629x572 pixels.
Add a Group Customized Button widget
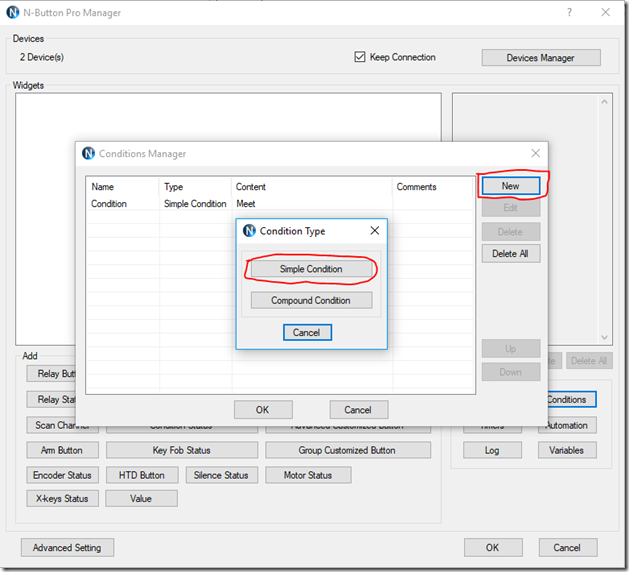tap(348, 450)
